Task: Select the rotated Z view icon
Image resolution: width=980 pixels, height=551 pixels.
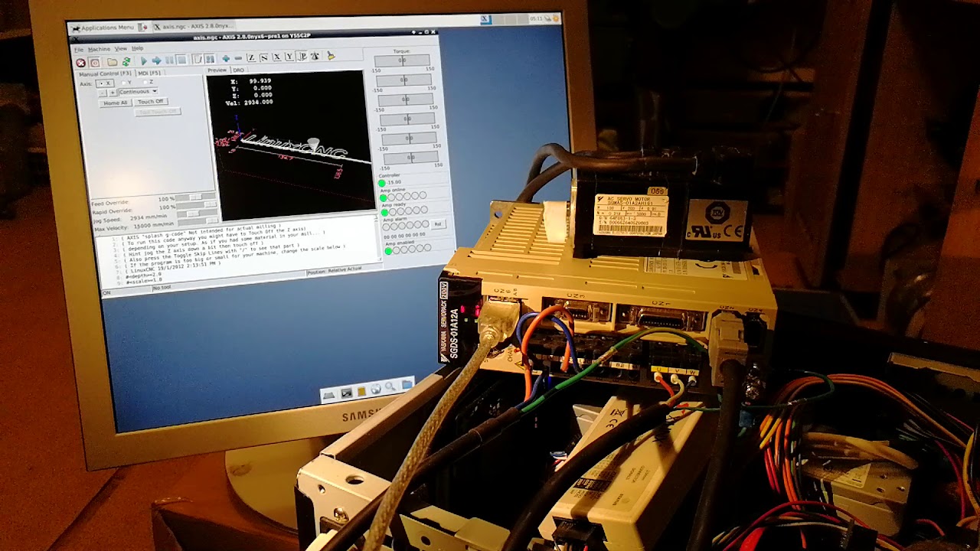Action: (x=263, y=57)
